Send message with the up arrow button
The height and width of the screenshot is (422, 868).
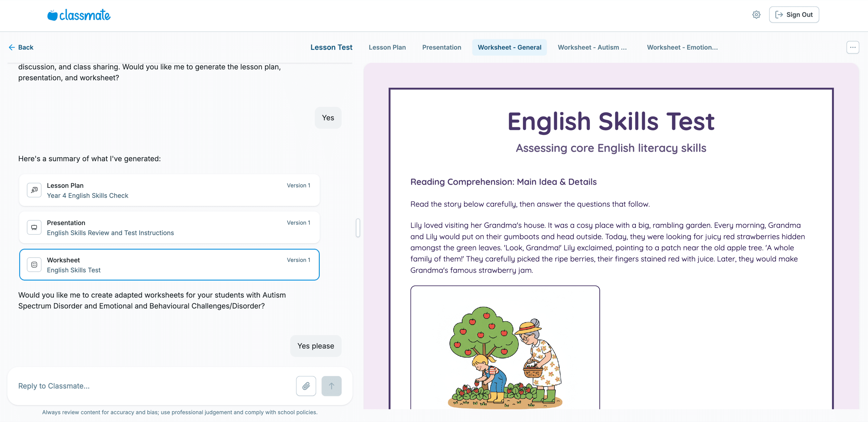coord(331,386)
